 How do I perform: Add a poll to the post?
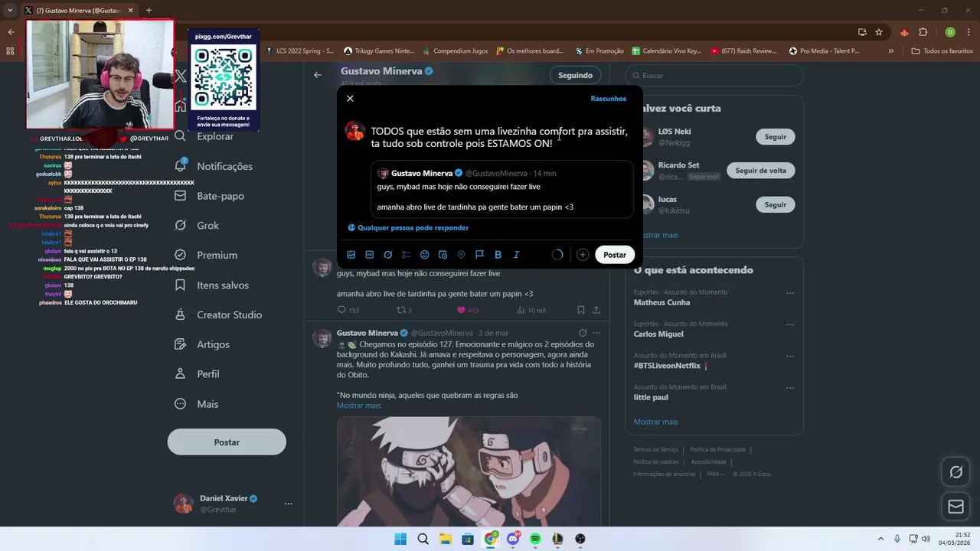(407, 255)
